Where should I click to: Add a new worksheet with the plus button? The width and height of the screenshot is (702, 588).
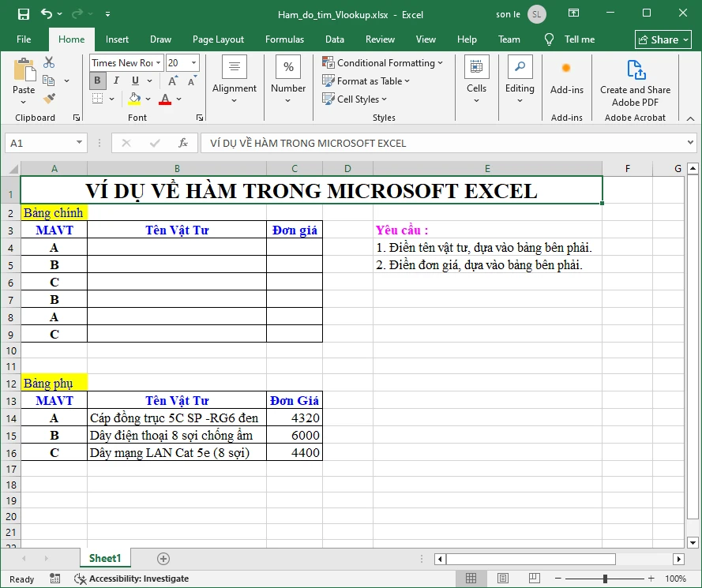pyautogui.click(x=163, y=558)
